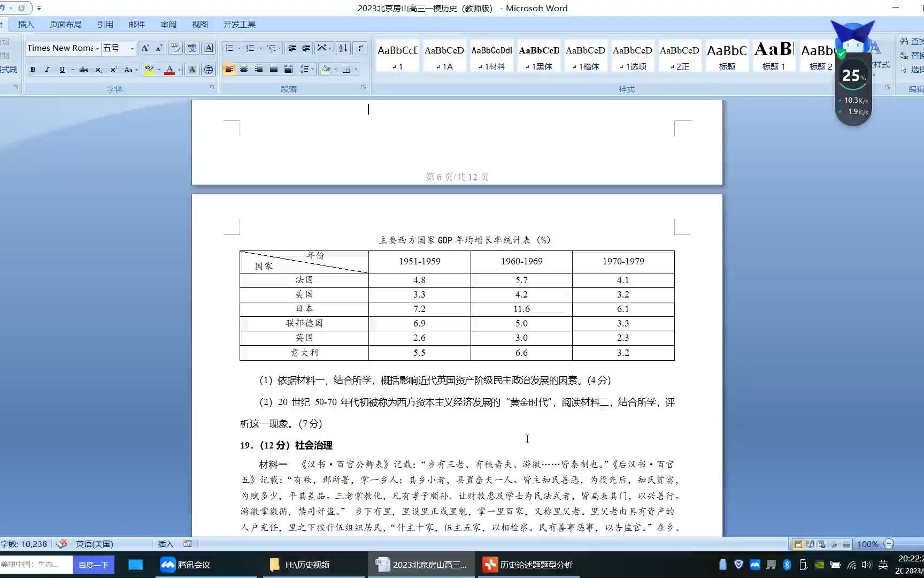
Task: Apply superscript formatting
Action: [113, 70]
